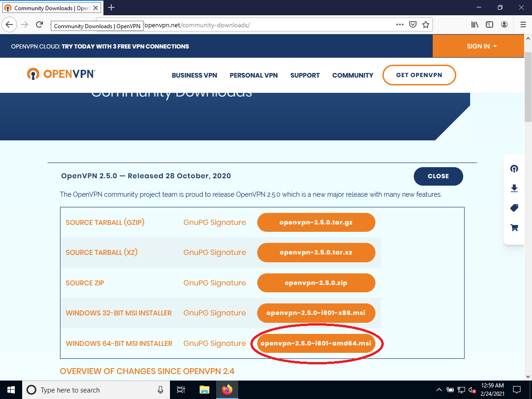
Task: Reload the page with the refresh icon
Action: pos(39,24)
